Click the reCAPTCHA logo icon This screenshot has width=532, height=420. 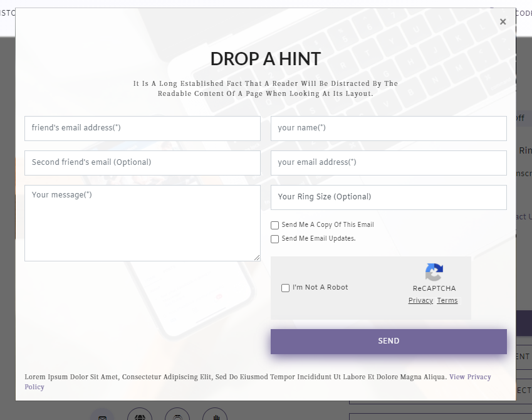coord(434,272)
